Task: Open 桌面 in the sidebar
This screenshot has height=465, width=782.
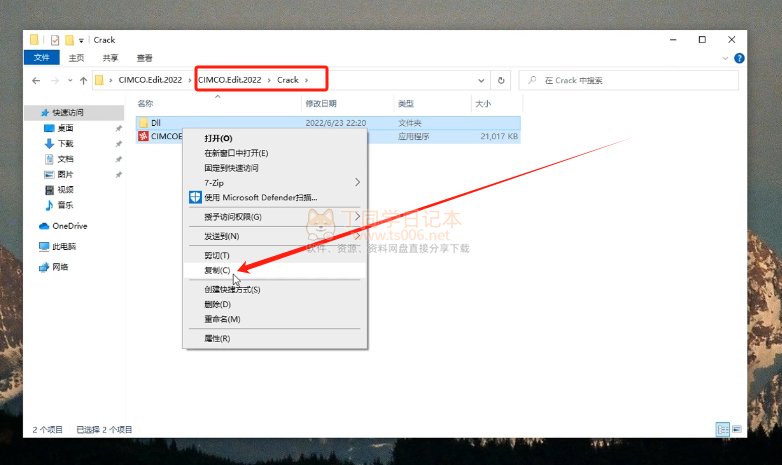Action: click(65, 128)
